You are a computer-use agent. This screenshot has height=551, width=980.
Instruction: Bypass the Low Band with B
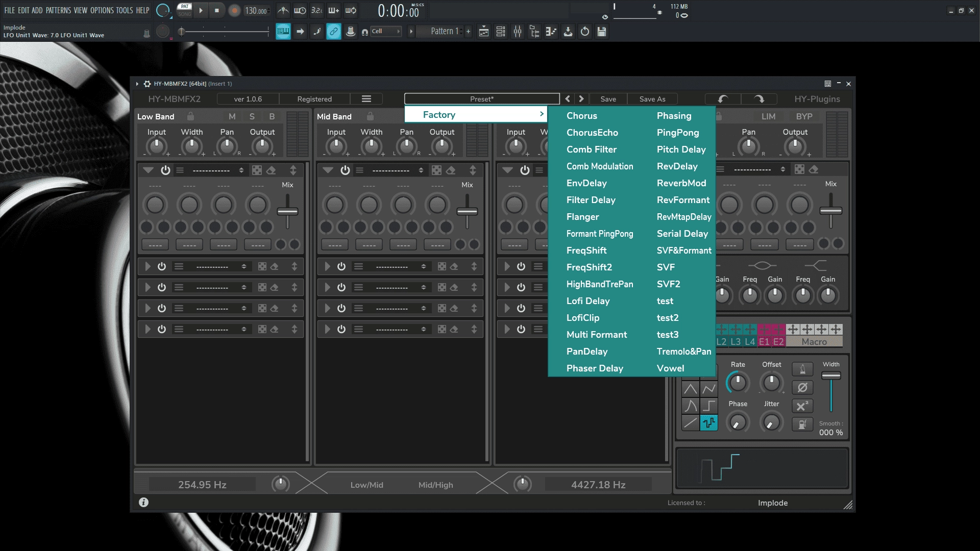(x=272, y=116)
